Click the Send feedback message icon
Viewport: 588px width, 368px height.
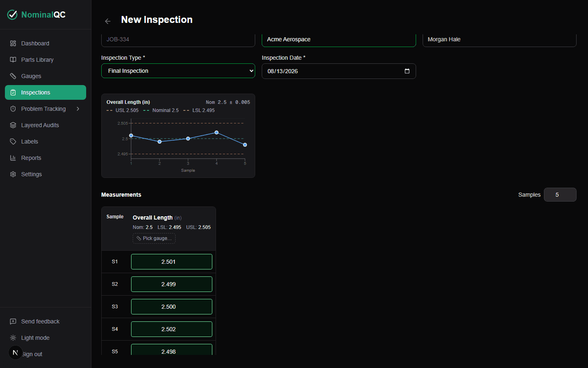click(x=13, y=321)
